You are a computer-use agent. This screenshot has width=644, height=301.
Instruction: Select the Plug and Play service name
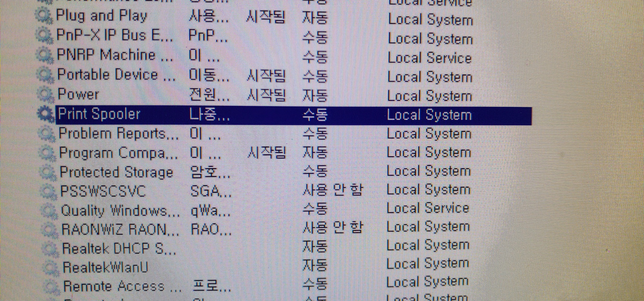click(102, 16)
